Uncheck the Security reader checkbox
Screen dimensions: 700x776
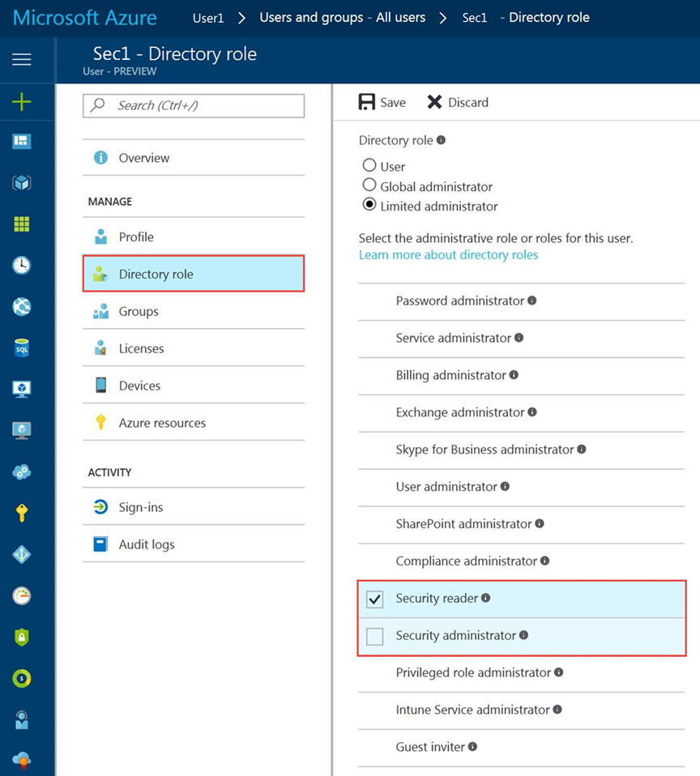[374, 599]
